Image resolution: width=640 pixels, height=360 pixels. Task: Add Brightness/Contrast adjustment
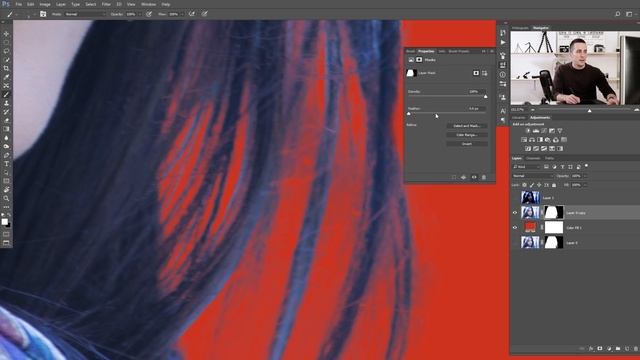click(528, 131)
